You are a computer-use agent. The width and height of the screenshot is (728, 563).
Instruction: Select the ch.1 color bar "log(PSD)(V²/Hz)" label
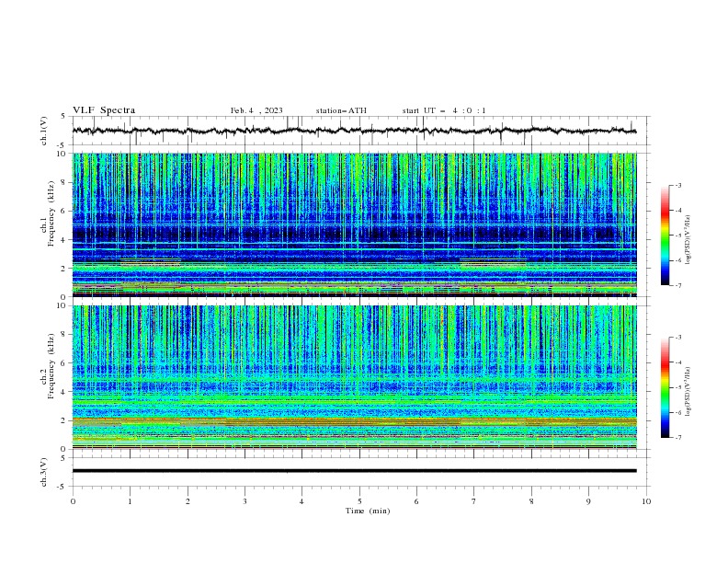[688, 240]
